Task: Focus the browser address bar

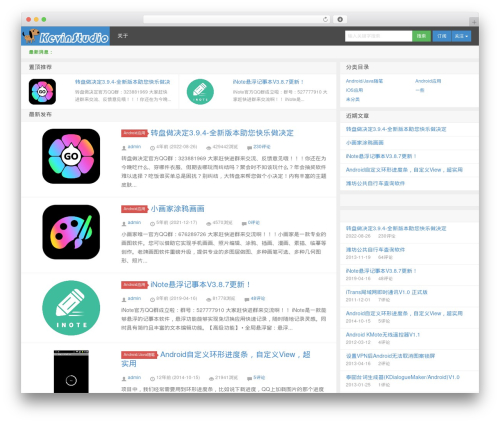Action: tap(237, 19)
